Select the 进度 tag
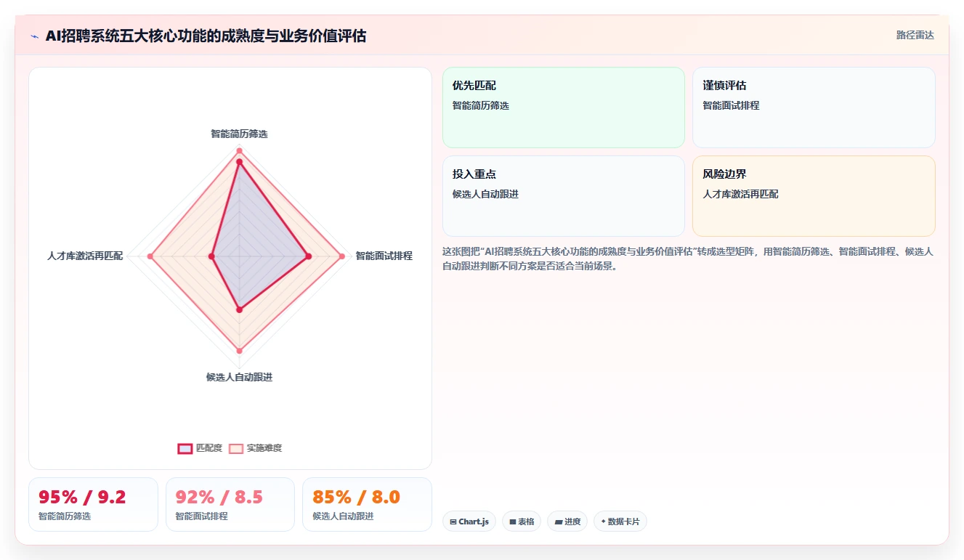The image size is (964, 560). [567, 522]
